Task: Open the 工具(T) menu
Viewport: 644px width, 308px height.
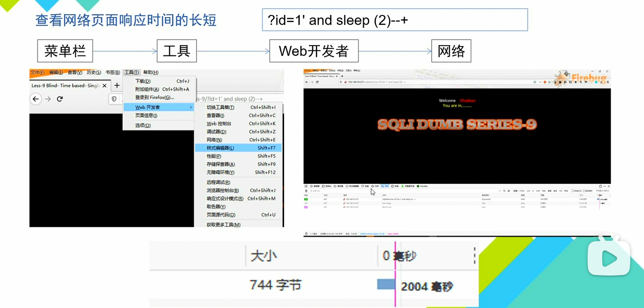Action: (x=131, y=72)
